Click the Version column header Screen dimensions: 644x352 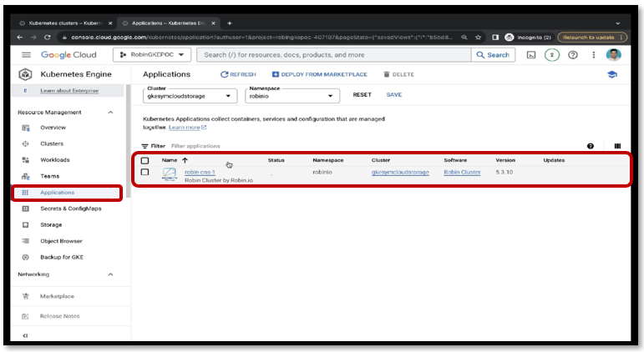505,160
